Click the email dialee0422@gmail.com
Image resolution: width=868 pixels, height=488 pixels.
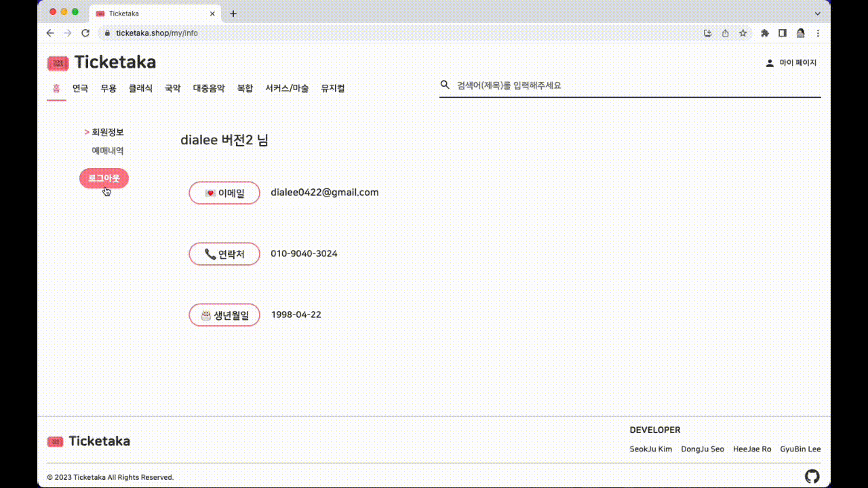(325, 192)
